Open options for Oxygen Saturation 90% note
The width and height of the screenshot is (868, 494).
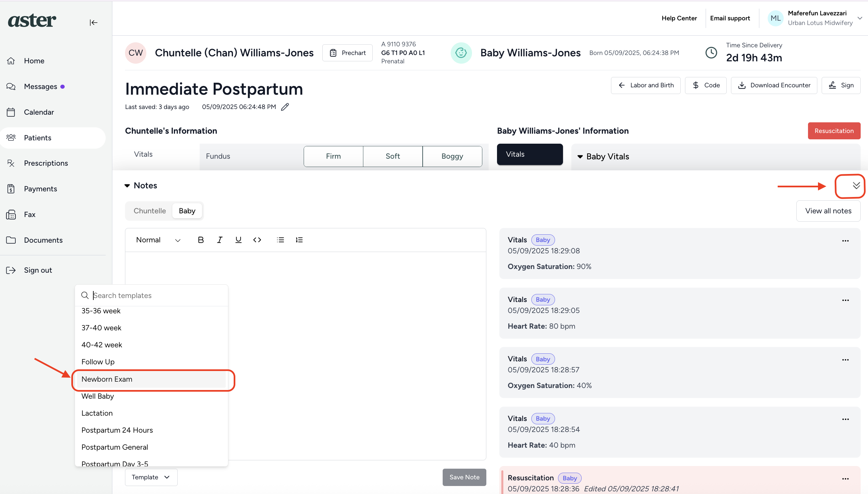pos(845,241)
